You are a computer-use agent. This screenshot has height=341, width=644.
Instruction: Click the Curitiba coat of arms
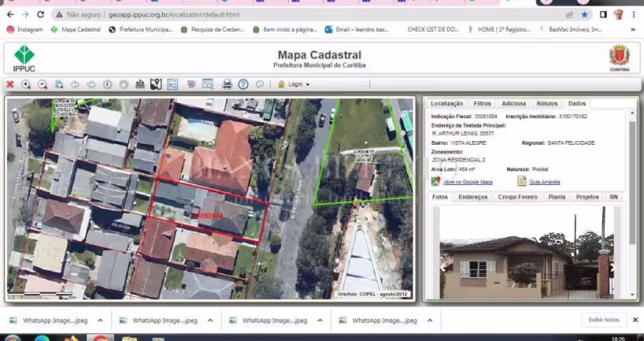click(x=619, y=58)
